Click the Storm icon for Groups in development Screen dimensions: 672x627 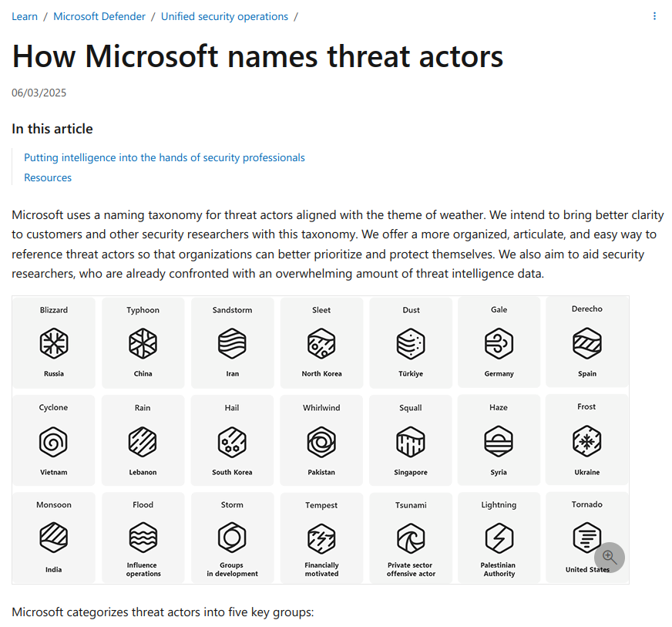click(x=232, y=538)
